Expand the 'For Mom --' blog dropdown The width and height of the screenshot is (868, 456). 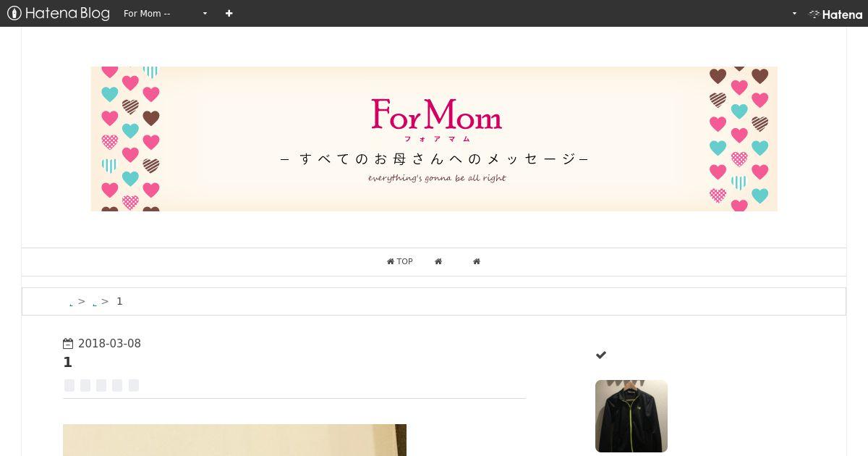[x=165, y=13]
